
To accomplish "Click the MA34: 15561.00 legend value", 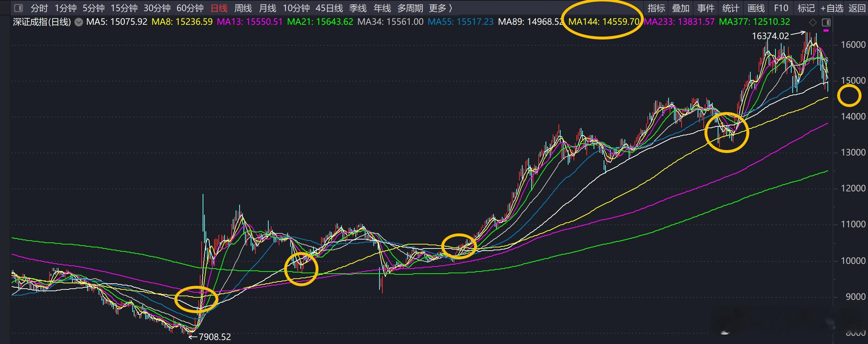I will [x=391, y=22].
